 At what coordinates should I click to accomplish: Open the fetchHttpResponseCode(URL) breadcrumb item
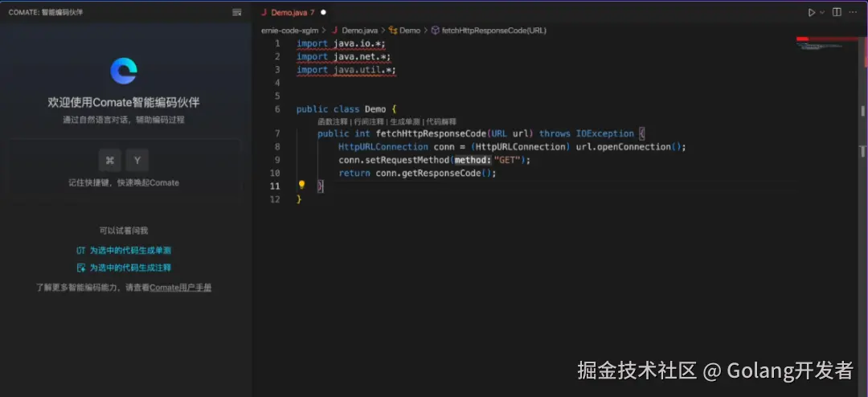493,31
